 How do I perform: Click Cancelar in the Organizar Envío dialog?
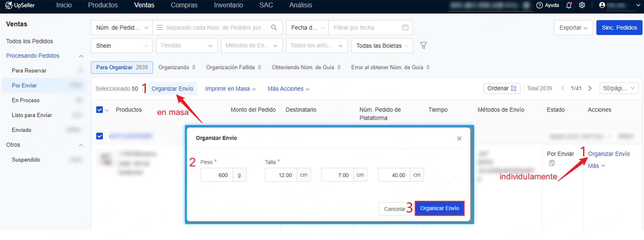(395, 208)
